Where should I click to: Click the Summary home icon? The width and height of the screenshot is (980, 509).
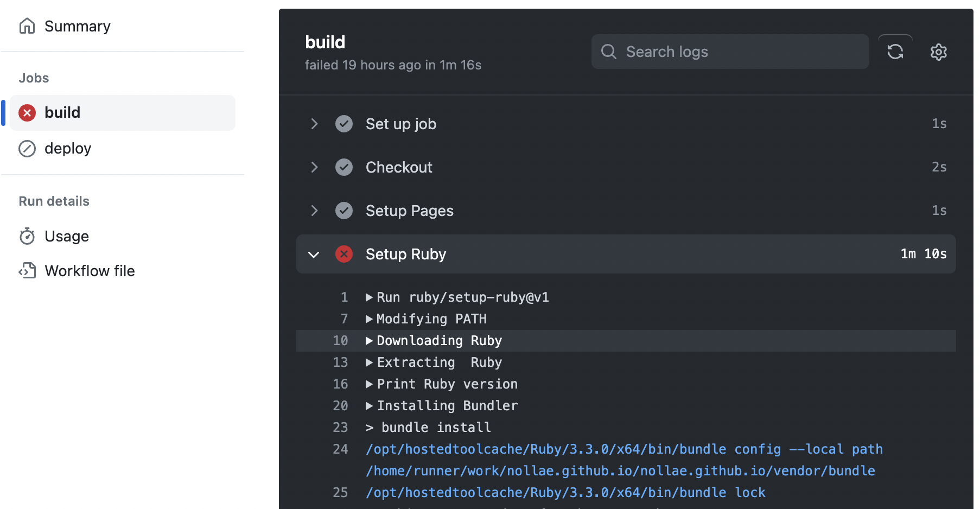tap(27, 26)
